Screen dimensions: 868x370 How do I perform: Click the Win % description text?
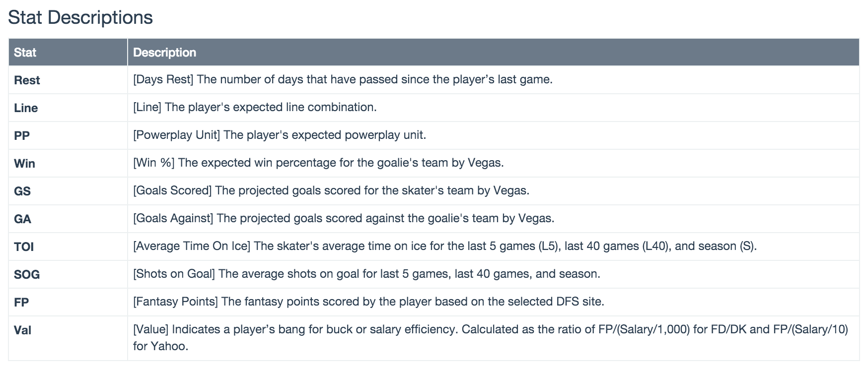pos(318,163)
